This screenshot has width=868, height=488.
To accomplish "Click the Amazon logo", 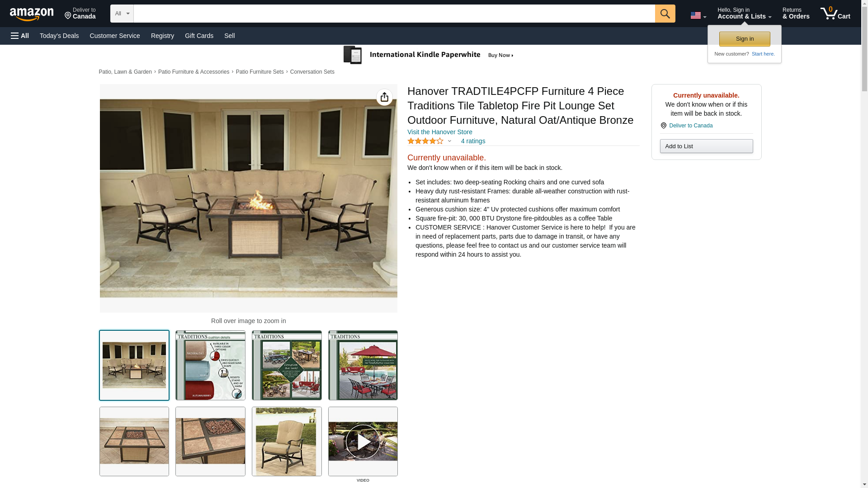I will click(x=32, y=14).
